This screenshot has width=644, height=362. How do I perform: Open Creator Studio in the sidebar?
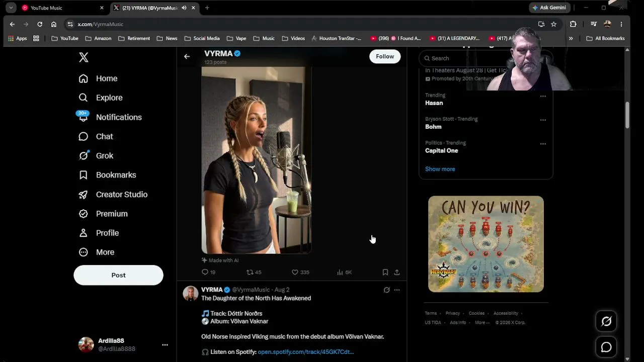tap(113, 195)
